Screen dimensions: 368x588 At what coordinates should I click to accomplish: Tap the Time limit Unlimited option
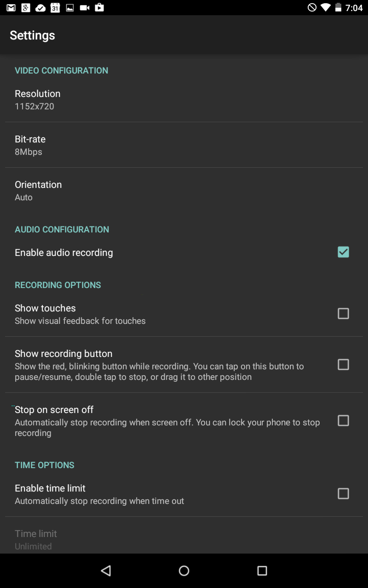point(184,539)
